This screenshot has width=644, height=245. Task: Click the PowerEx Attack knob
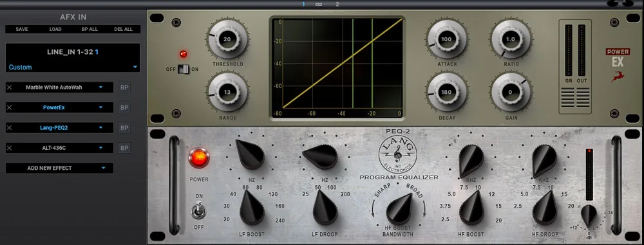(446, 39)
